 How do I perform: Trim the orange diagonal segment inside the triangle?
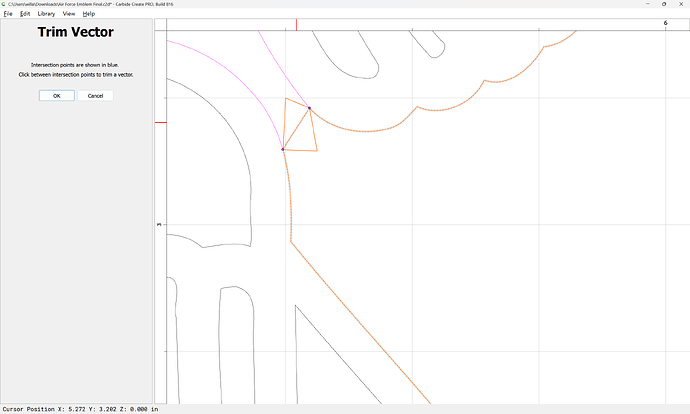[x=296, y=129]
